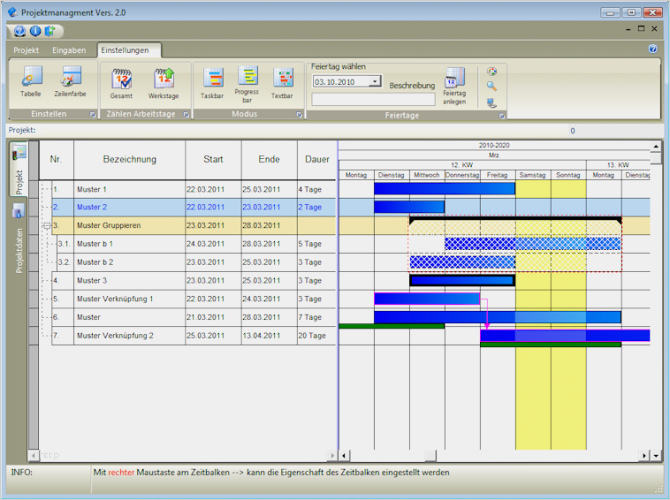Select Werkstage working days mode

pyautogui.click(x=163, y=78)
